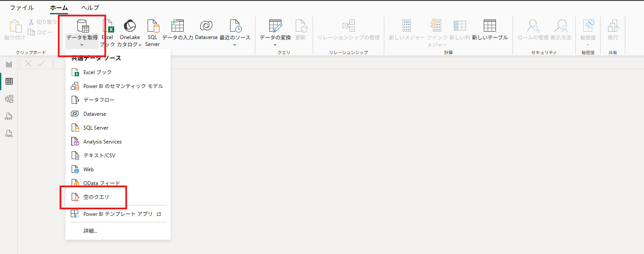This screenshot has height=254, width=644.
Task: Select OData フィード menu entry
Action: pyautogui.click(x=118, y=183)
